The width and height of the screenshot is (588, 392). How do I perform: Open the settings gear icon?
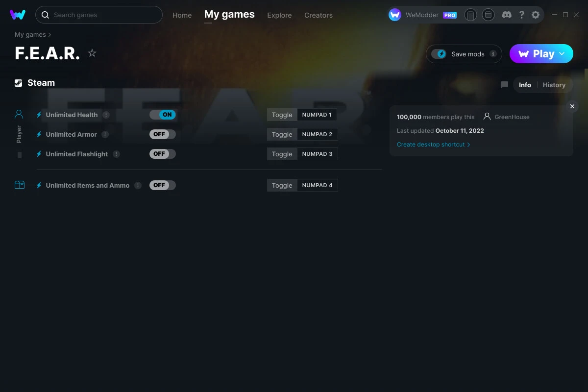click(536, 15)
